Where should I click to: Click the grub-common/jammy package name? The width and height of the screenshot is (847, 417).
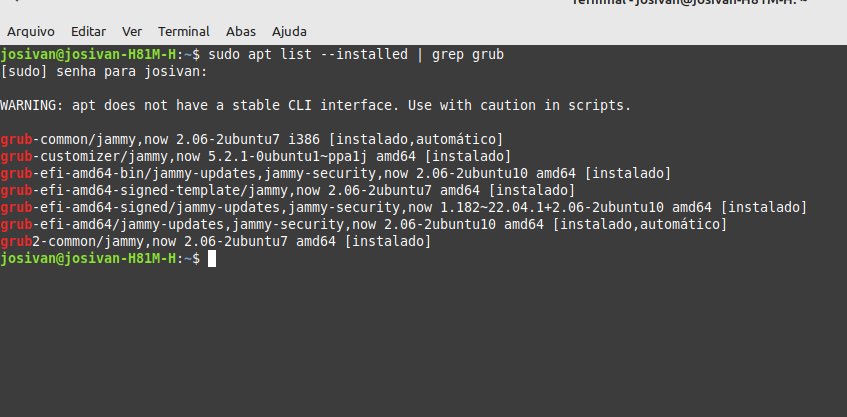(68, 139)
